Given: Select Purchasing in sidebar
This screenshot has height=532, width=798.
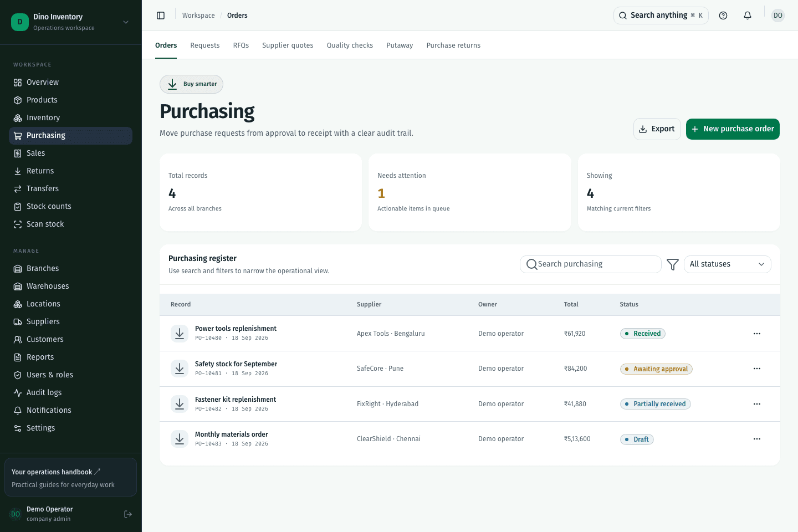Looking at the screenshot, I should (70, 135).
